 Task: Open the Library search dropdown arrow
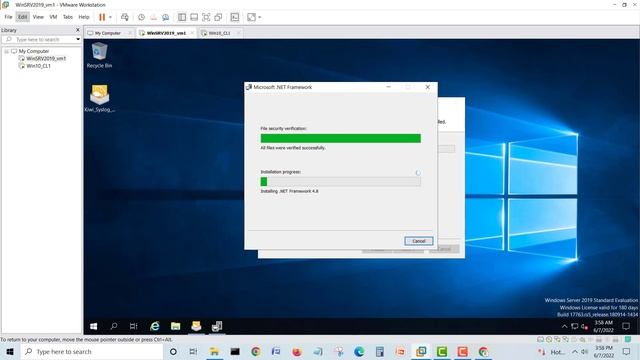(78, 40)
